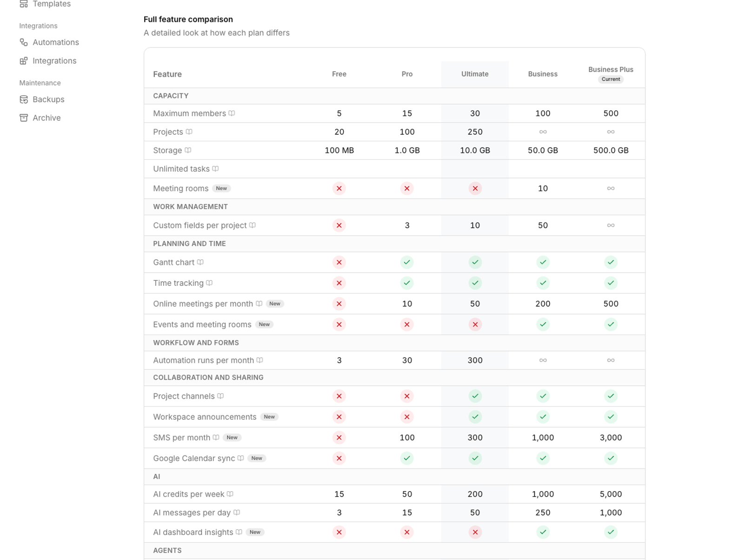Open Integrations page in the sidebar
The width and height of the screenshot is (744, 560).
(x=48, y=61)
